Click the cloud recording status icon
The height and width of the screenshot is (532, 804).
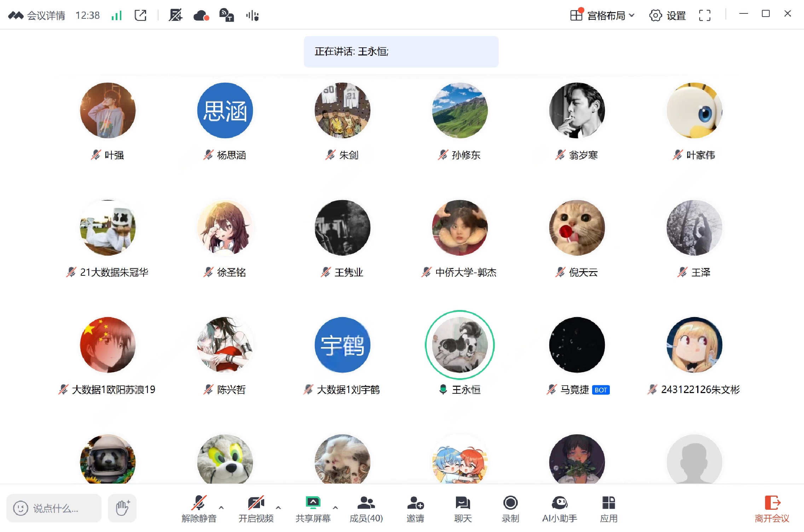[201, 16]
